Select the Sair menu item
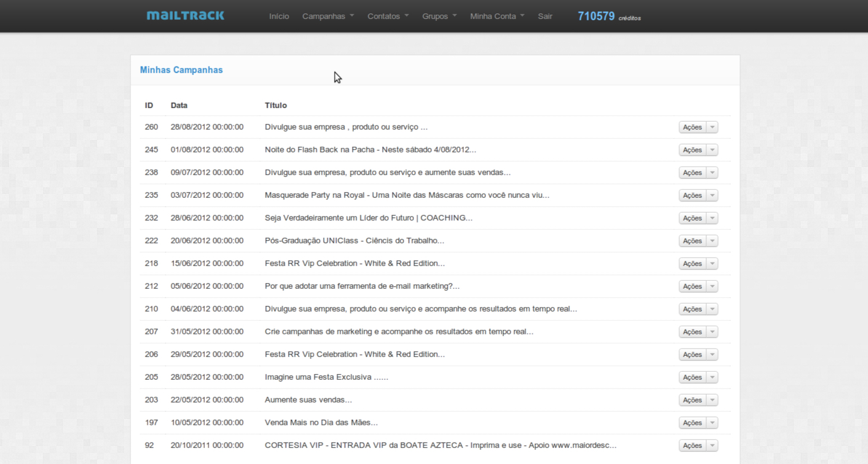 [544, 16]
